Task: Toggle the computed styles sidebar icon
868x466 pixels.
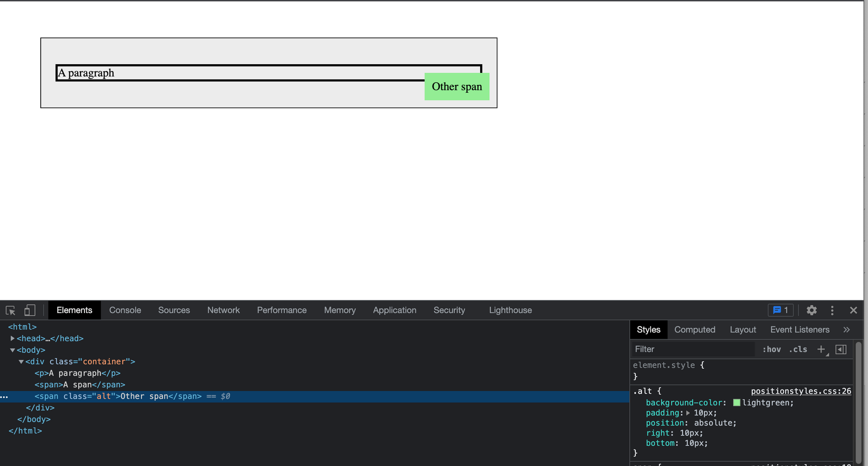Action: [x=841, y=349]
